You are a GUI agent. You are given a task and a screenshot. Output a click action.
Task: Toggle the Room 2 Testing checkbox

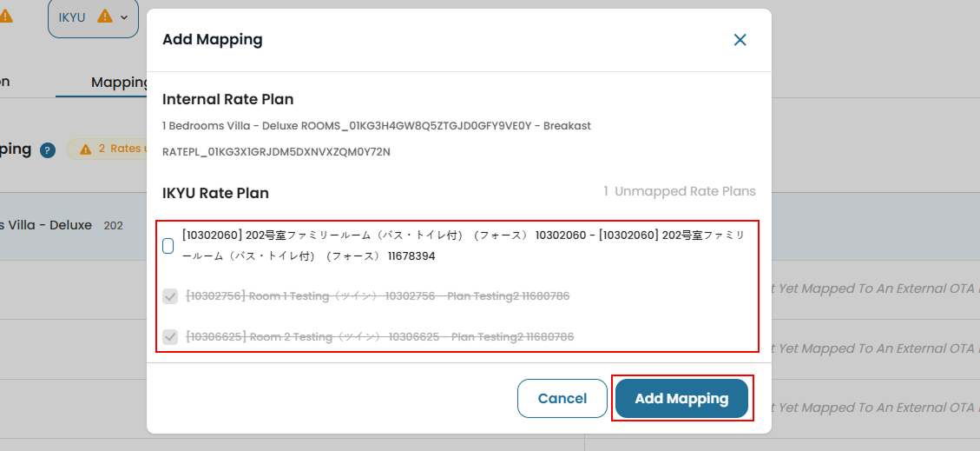(170, 337)
